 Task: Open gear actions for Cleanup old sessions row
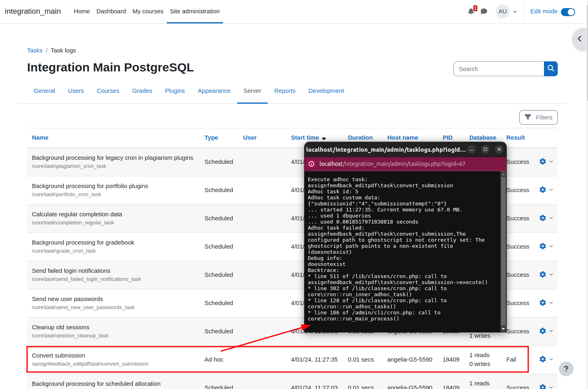[x=543, y=331]
